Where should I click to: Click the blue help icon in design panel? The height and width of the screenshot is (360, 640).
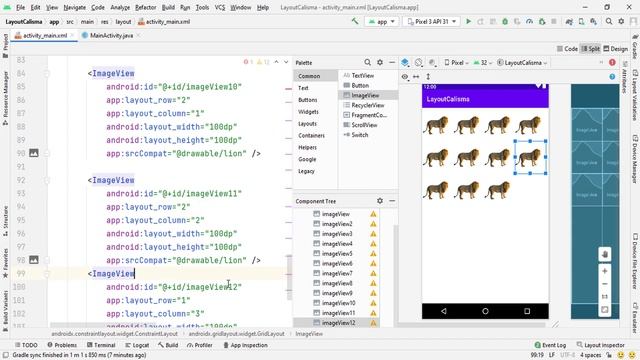click(x=612, y=76)
